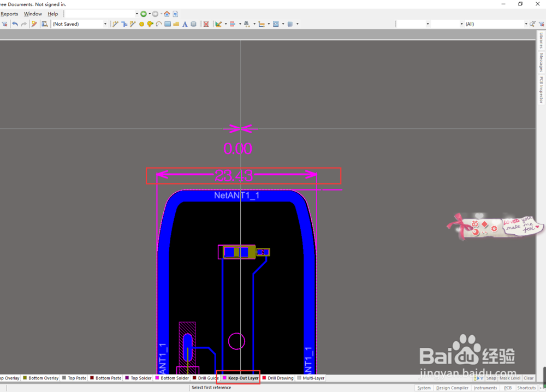Select interactive routing tool
The image size is (546, 392).
pos(115,24)
